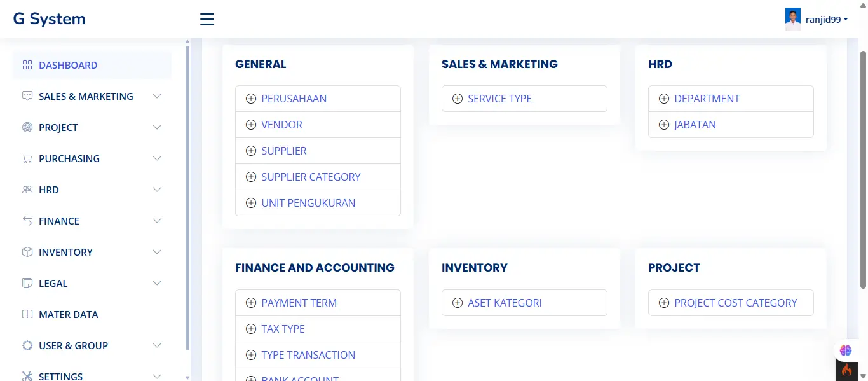Open the Supplier Category link
Viewport: 868px width, 381px height.
(311, 177)
